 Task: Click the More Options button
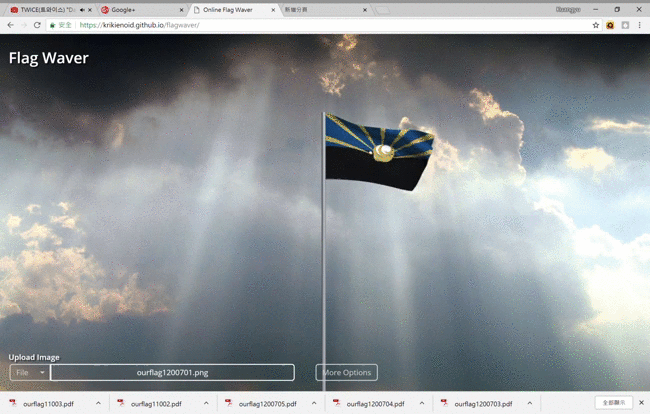click(x=346, y=373)
